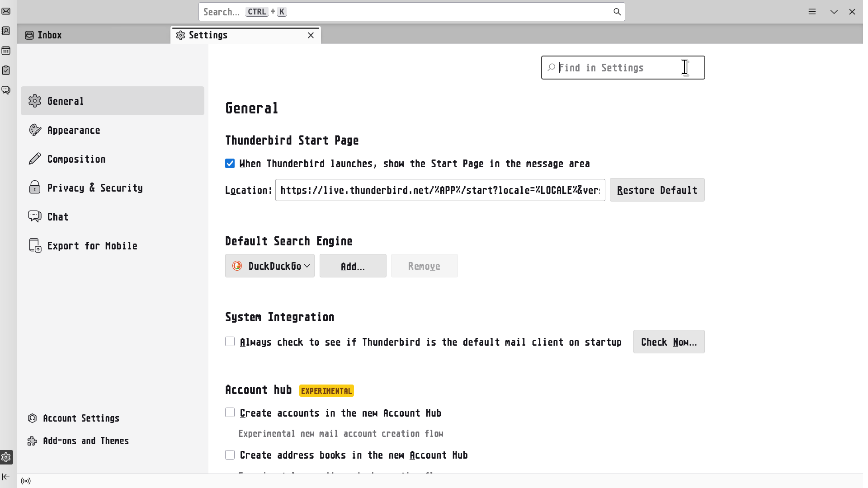The image size is (868, 488).
Task: Switch to the Inbox tab
Action: click(49, 35)
